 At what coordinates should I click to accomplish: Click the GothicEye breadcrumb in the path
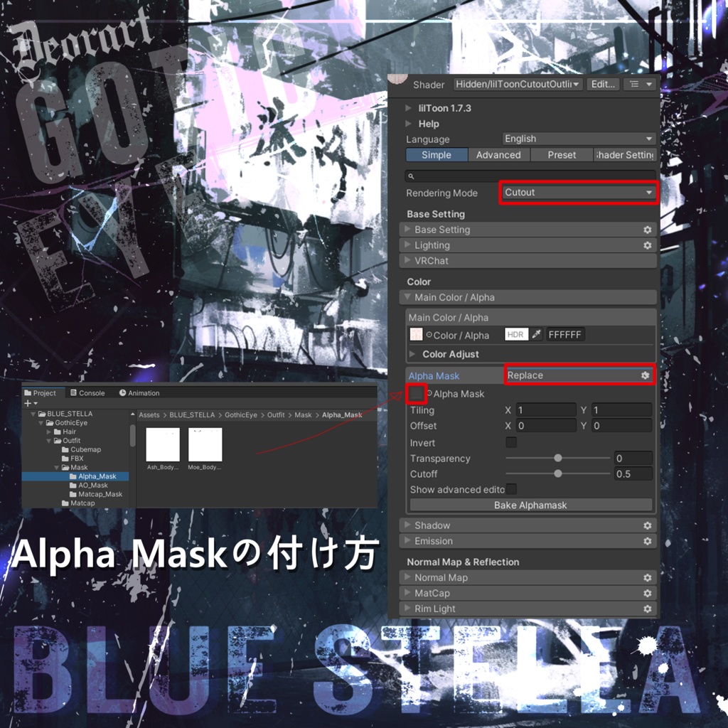coord(240,414)
